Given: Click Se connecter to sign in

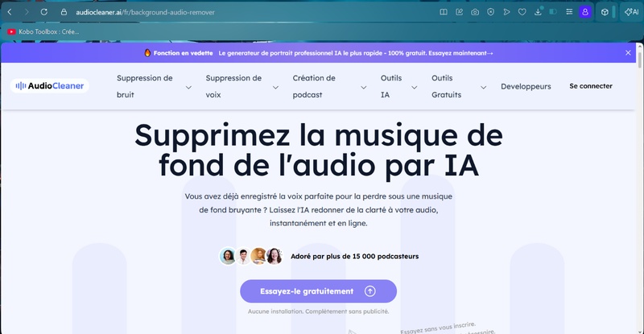Looking at the screenshot, I should click(x=591, y=86).
